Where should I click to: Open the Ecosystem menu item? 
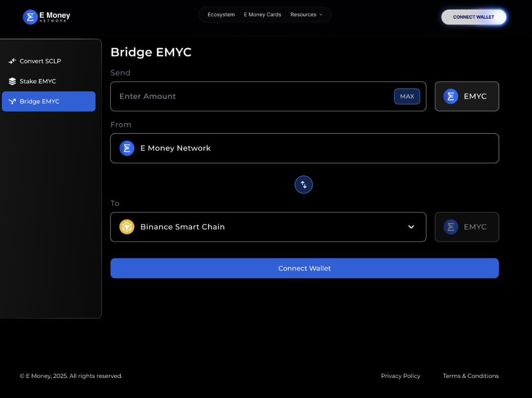coord(221,15)
